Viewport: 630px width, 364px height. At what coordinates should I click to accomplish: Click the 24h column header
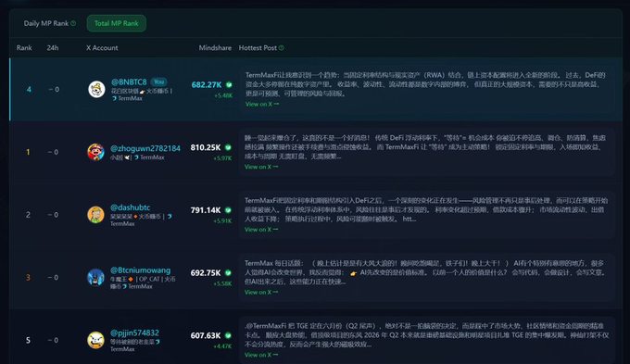pyautogui.click(x=52, y=48)
